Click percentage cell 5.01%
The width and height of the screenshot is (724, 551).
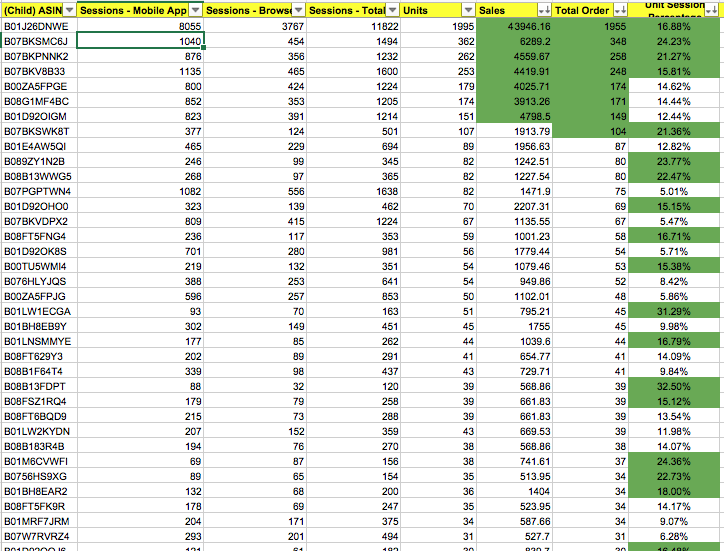click(x=674, y=192)
